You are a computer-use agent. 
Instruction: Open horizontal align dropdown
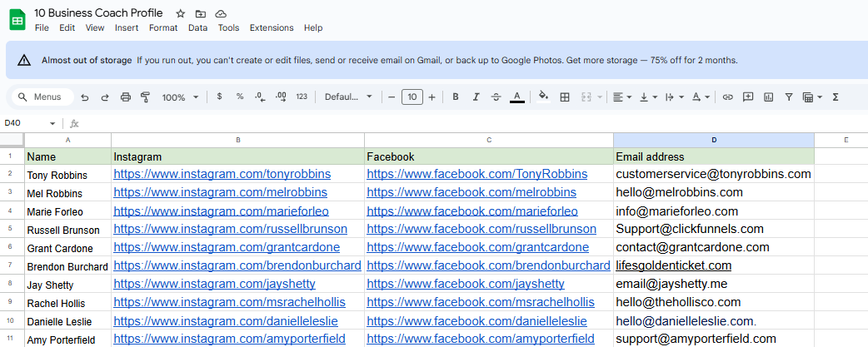(x=622, y=97)
